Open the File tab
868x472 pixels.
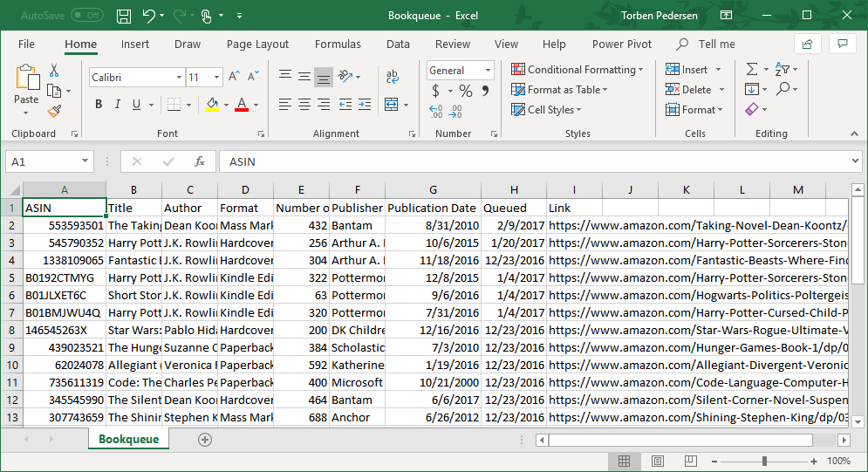[26, 44]
